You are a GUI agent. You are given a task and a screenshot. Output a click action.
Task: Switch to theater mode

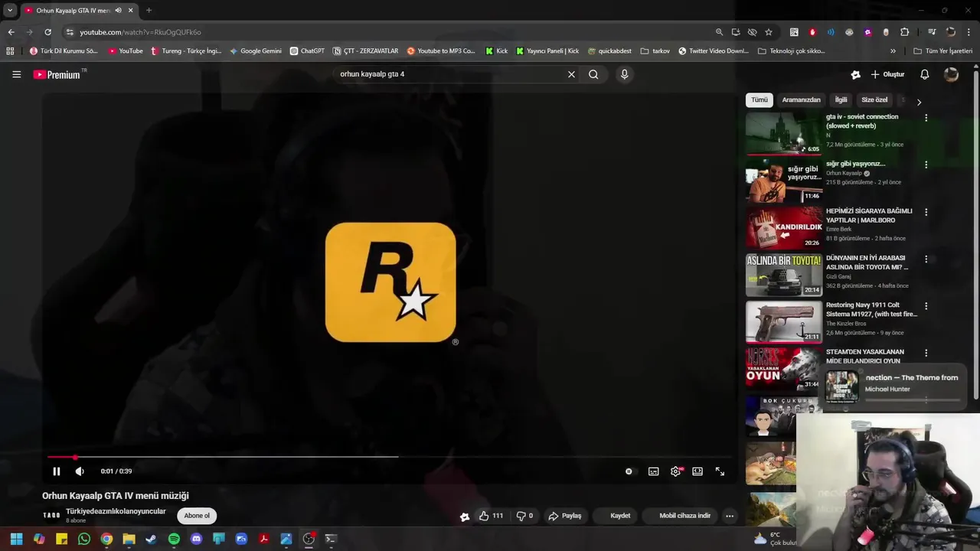coord(697,471)
